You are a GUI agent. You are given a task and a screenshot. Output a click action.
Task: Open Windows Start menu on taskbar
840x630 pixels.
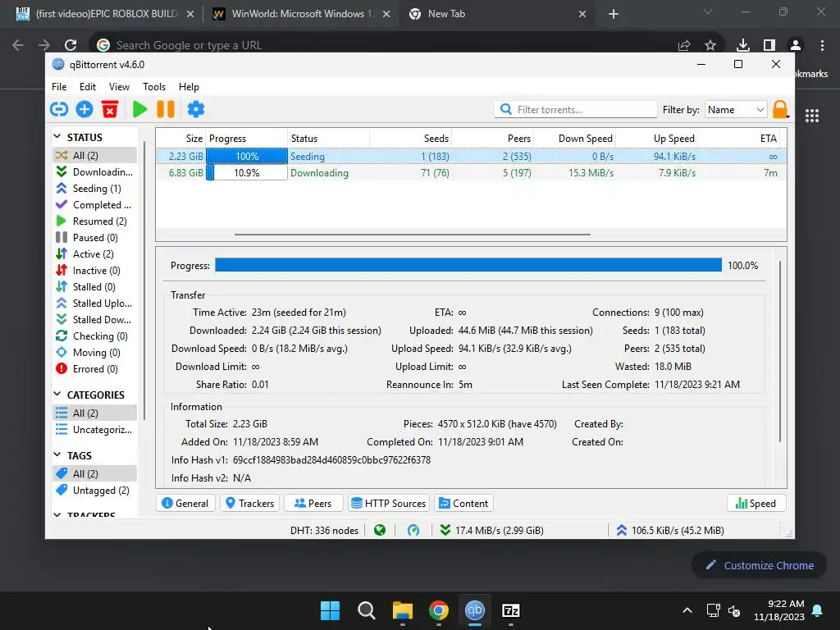click(330, 610)
